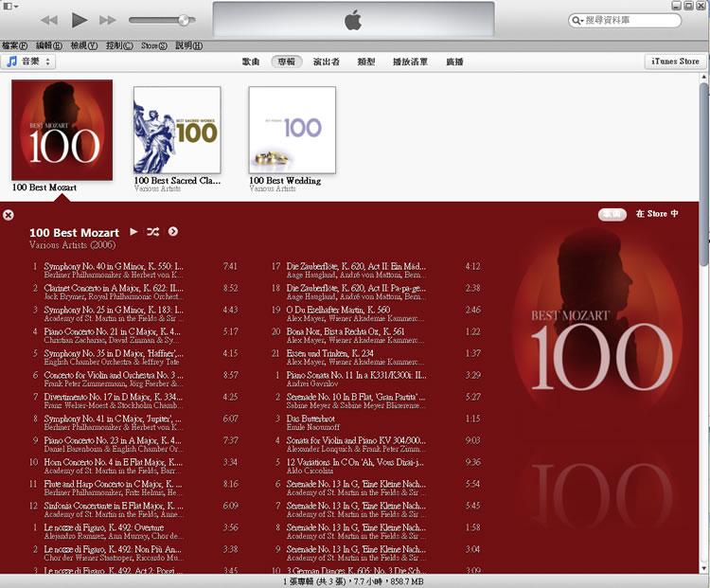Select track Le nozze di Figaro, K. 492: Overture
Image resolution: width=710 pixels, height=588 pixels.
point(133,531)
